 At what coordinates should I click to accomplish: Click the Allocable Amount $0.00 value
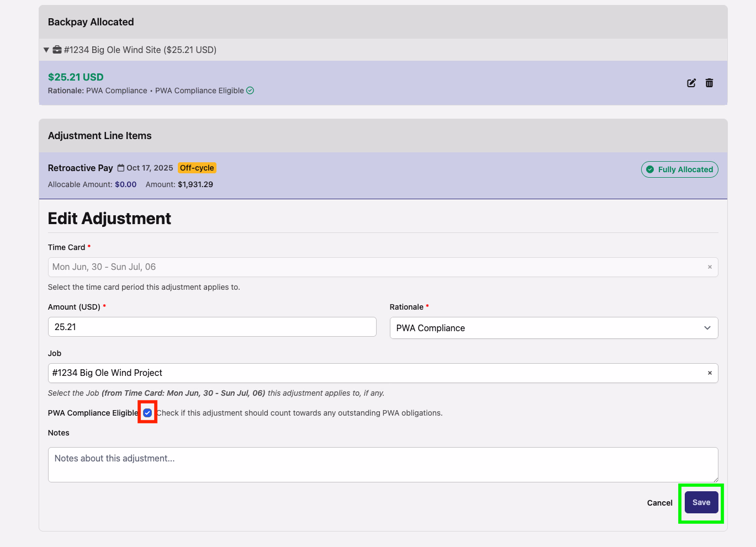coord(125,184)
